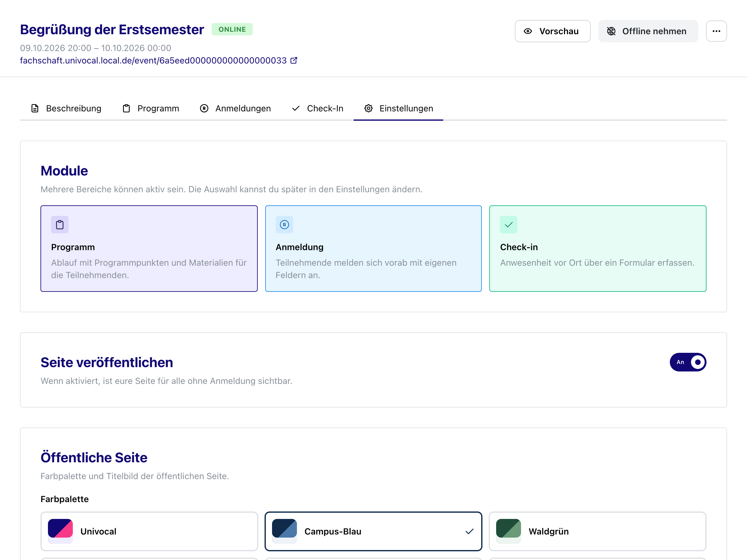The image size is (747, 560).
Task: Click the checkmark on Campus-Blau palette
Action: pos(469,531)
